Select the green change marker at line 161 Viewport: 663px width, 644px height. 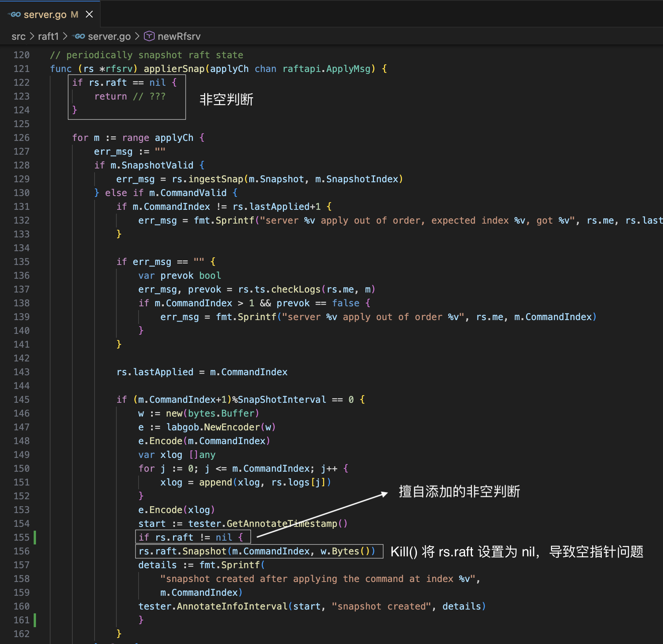pos(35,620)
